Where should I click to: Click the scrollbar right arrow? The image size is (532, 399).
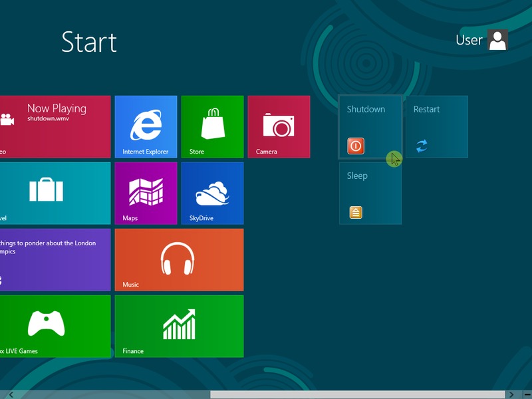tap(511, 394)
